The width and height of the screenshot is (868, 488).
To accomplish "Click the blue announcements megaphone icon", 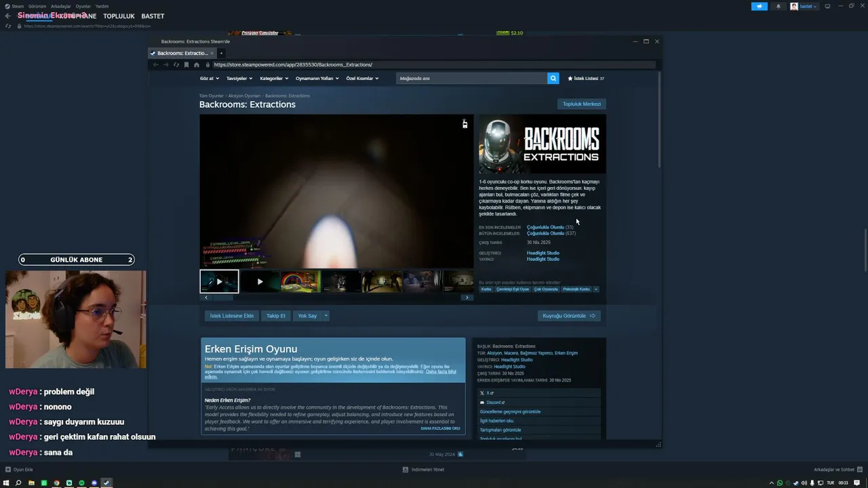I will point(759,6).
